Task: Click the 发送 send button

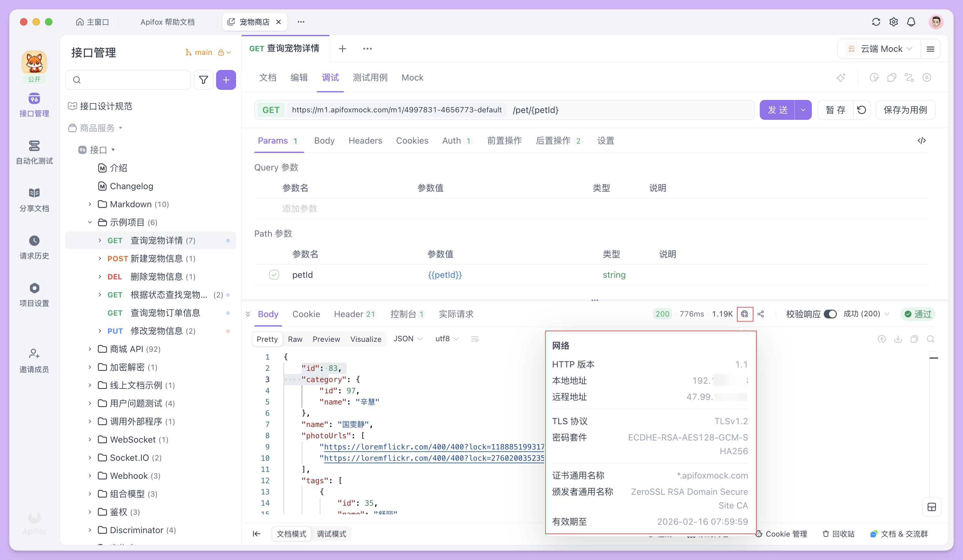Action: 777,110
